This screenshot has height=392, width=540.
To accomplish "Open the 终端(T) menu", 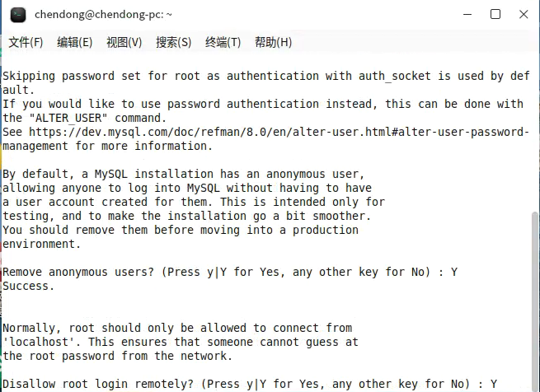I will [223, 42].
